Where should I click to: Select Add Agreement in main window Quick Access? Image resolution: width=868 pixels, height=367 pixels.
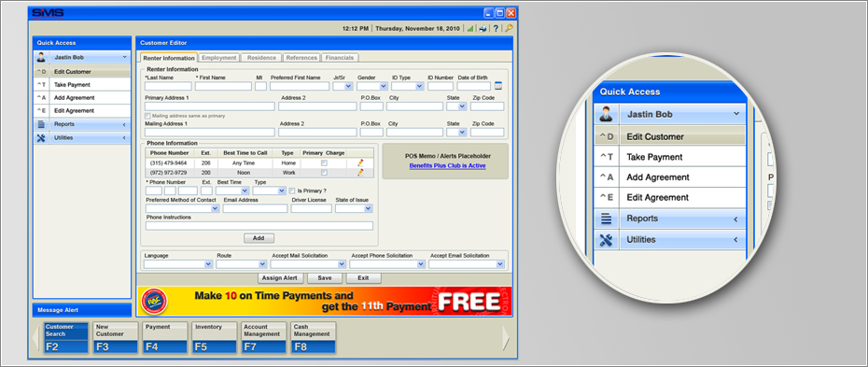pyautogui.click(x=82, y=98)
